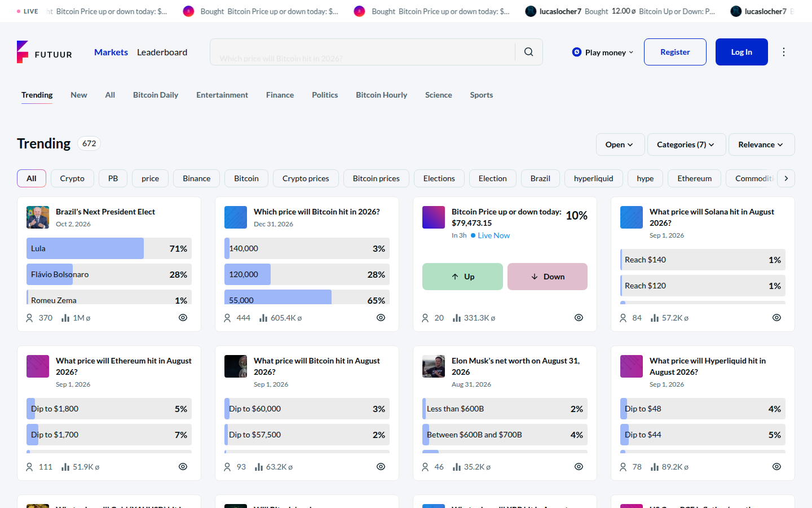Click the Bitcoin up or down market icon
Image resolution: width=812 pixels, height=508 pixels.
tap(434, 217)
